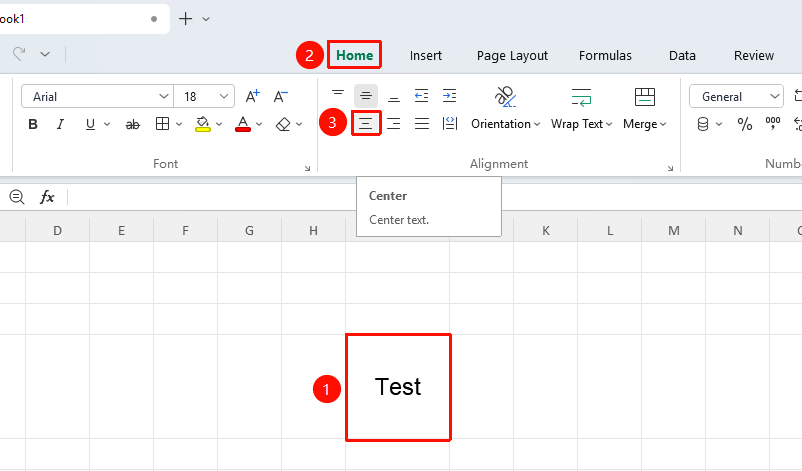
Task: Click into the formula bar input
Action: coord(435,197)
